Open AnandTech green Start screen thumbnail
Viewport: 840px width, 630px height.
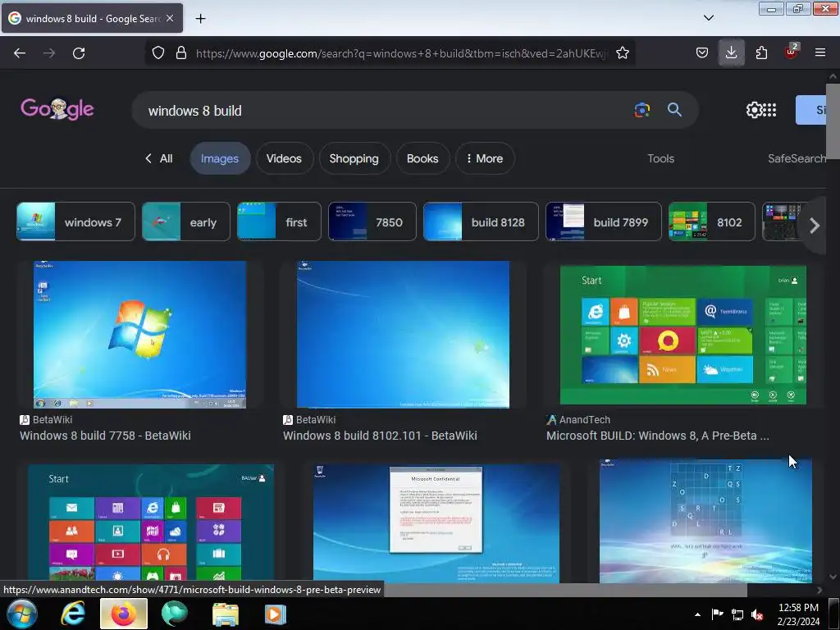coord(683,335)
